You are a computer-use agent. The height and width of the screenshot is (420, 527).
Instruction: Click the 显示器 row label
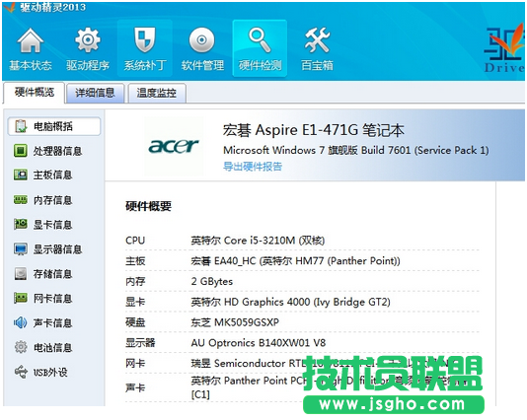[x=140, y=343]
